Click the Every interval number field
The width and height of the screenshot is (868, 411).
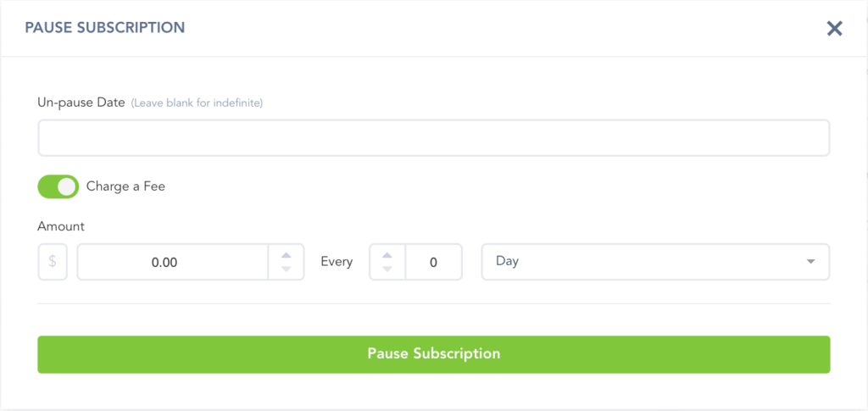tap(433, 262)
